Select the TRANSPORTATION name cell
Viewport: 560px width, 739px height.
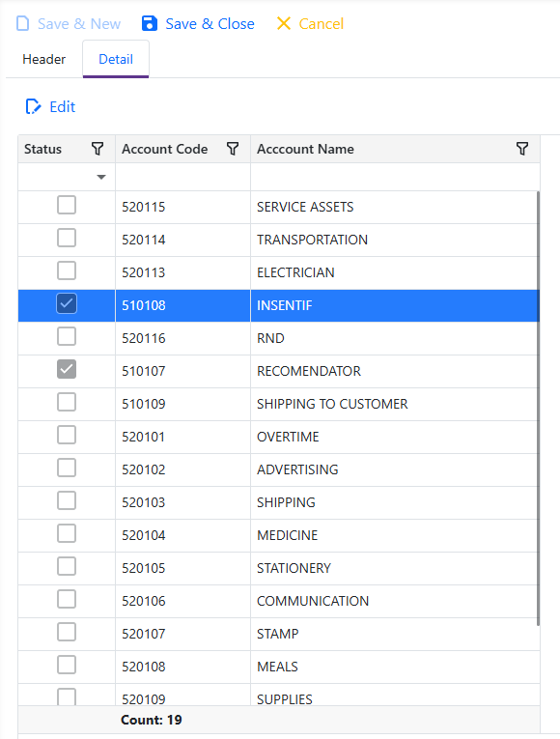pyautogui.click(x=394, y=240)
